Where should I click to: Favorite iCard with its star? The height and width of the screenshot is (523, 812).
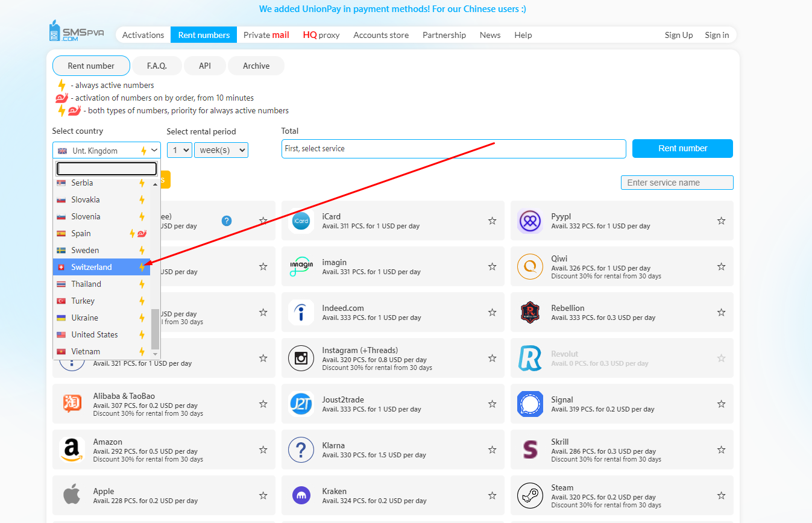click(493, 221)
